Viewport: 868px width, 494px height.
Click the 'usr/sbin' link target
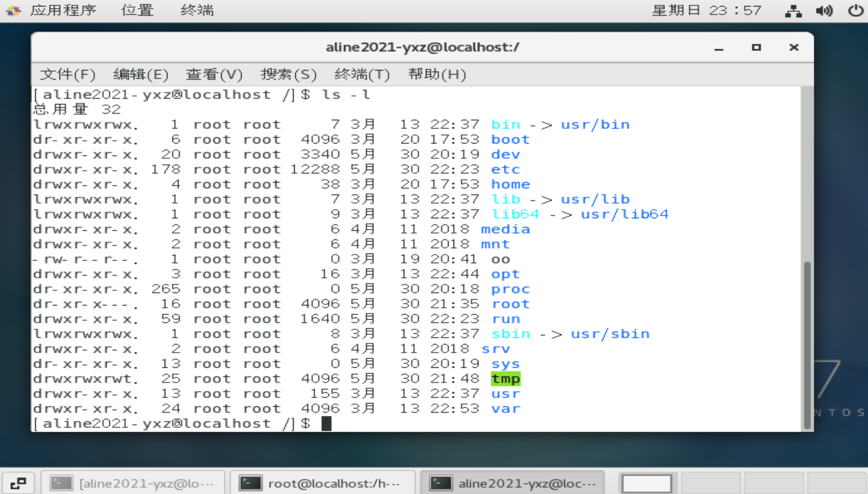pyautogui.click(x=610, y=334)
